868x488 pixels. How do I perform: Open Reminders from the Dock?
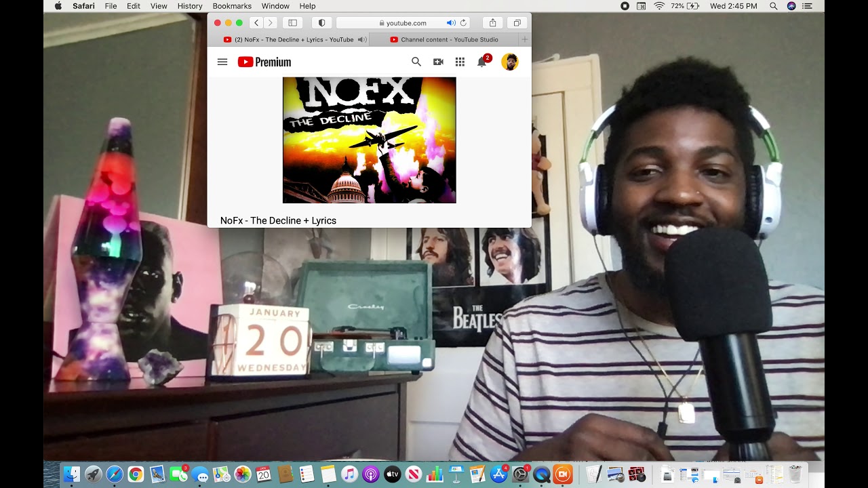[x=307, y=474]
